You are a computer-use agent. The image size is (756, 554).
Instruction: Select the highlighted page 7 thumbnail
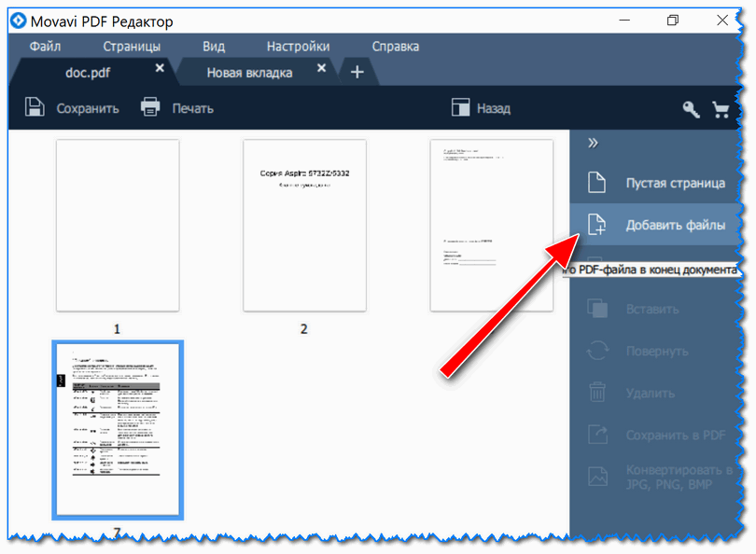[118, 430]
